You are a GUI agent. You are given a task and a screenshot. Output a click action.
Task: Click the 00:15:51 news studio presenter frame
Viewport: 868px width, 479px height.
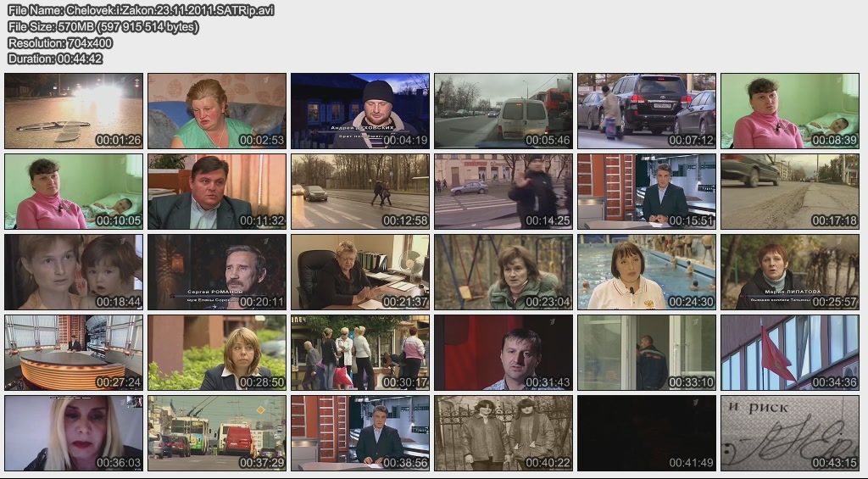click(x=647, y=192)
